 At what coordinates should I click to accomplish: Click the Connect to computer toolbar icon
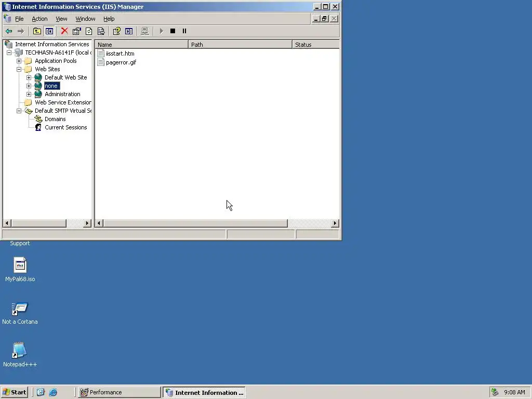145,31
